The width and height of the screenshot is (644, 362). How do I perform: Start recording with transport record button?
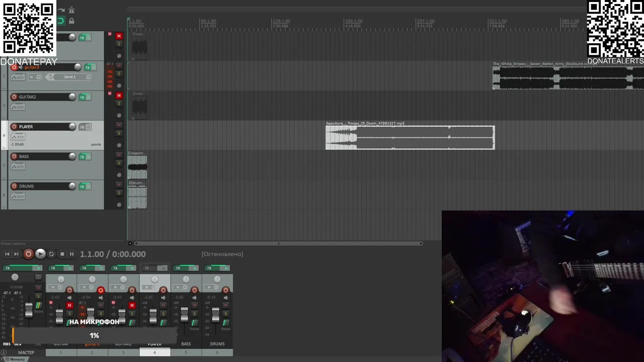pyautogui.click(x=29, y=254)
